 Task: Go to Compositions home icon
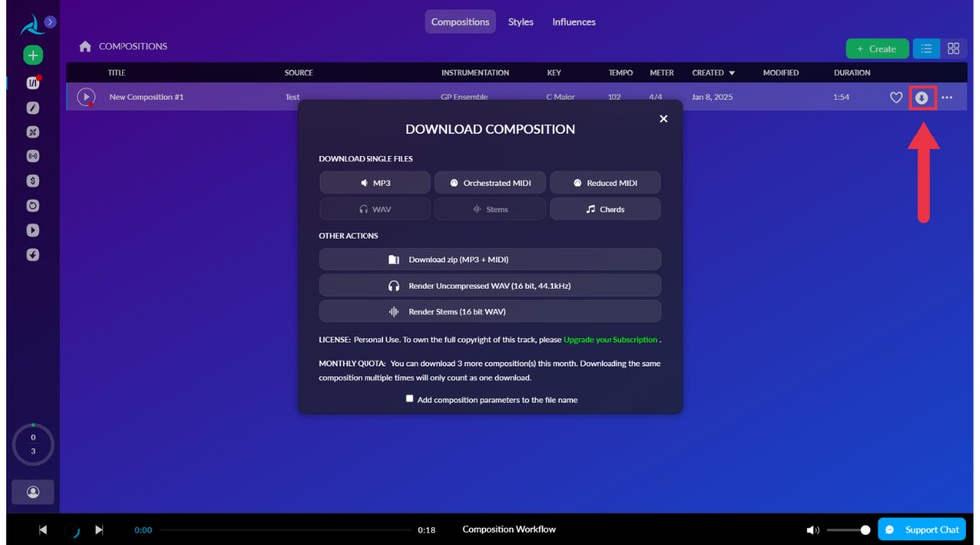[x=85, y=46]
